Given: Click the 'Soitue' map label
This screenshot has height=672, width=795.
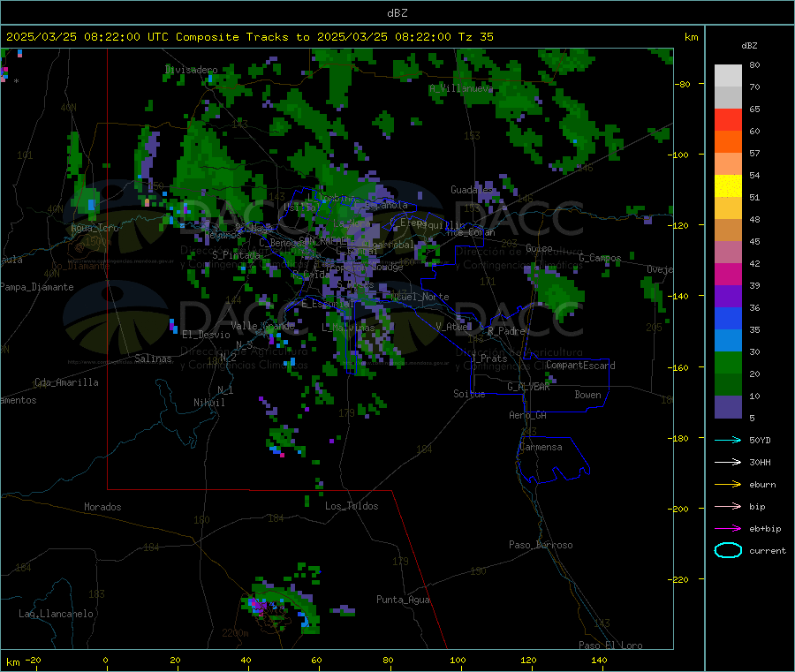Looking at the screenshot, I should coord(469,394).
